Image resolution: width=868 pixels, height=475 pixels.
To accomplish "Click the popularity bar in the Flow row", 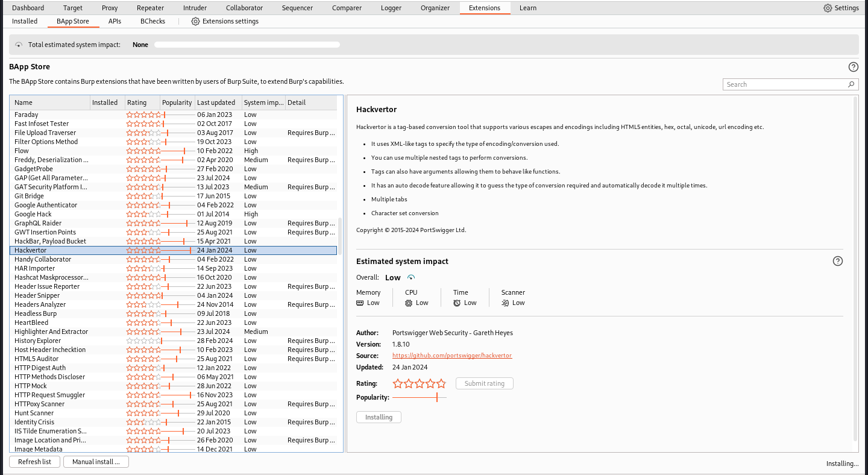I will 178,151.
